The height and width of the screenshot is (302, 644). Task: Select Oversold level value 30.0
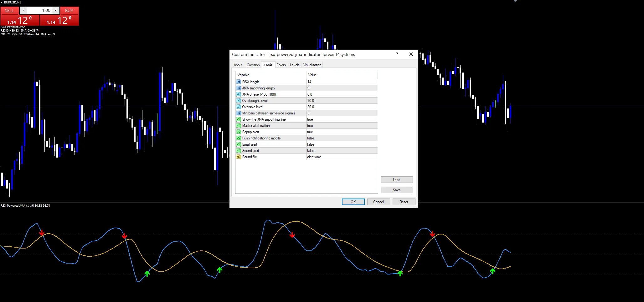point(342,107)
